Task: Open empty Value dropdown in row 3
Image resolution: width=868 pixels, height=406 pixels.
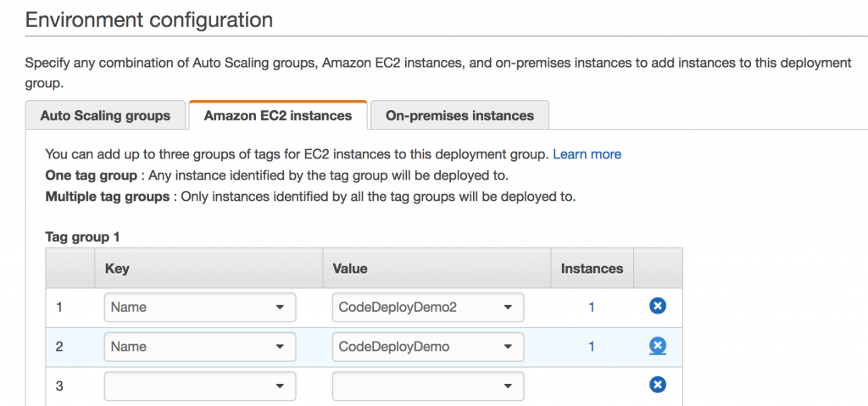Action: (x=508, y=386)
